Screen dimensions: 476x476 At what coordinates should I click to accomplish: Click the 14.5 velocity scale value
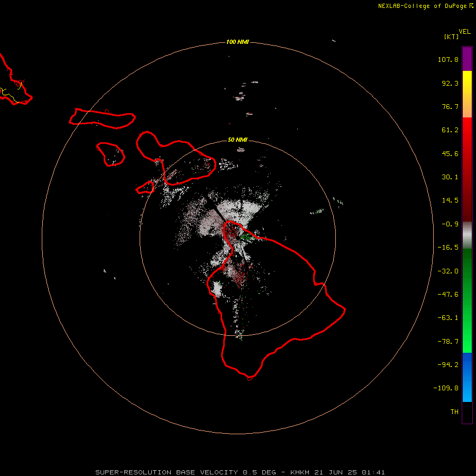(x=450, y=200)
